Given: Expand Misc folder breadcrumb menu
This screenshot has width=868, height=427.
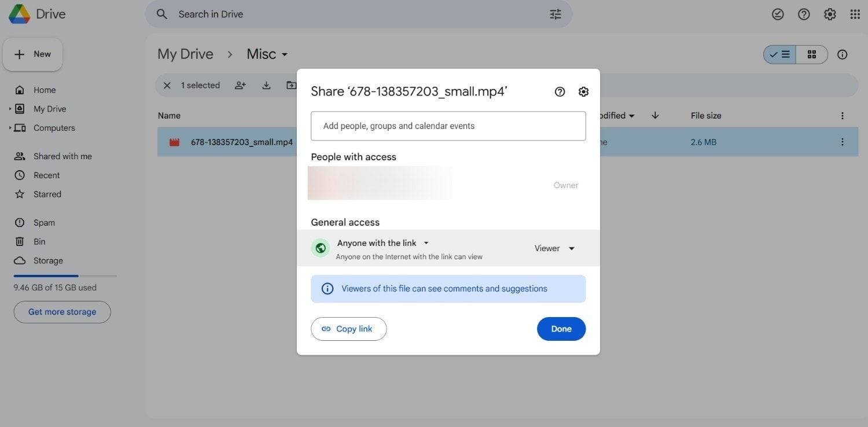Looking at the screenshot, I should 285,54.
